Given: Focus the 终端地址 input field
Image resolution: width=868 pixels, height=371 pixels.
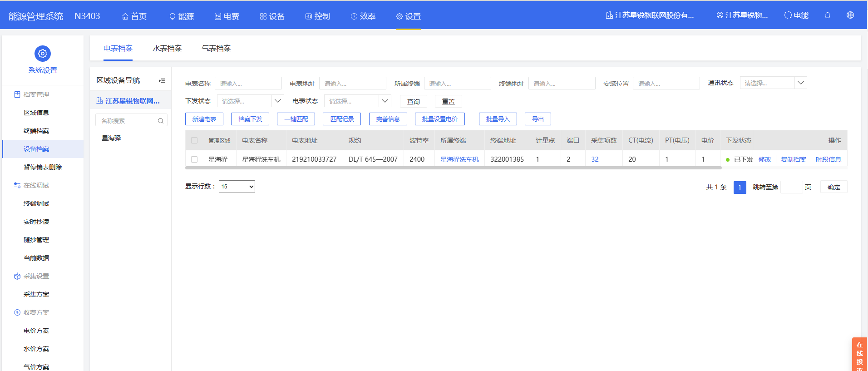Looking at the screenshot, I should coord(562,83).
